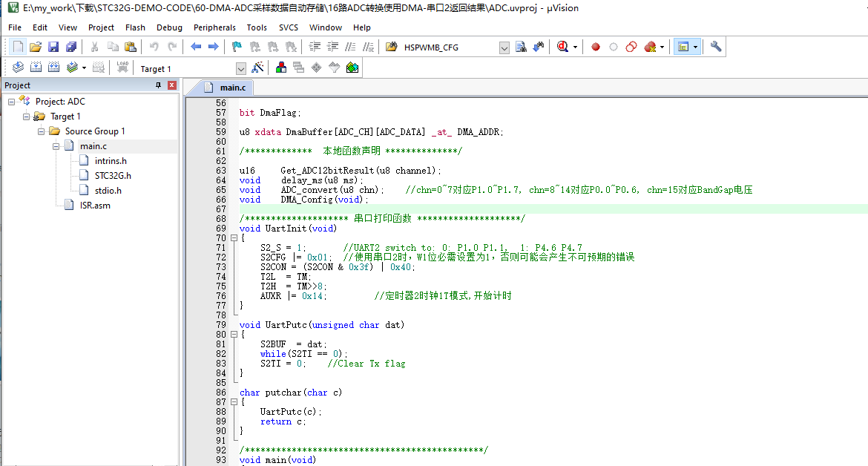868x466 pixels.
Task: Collapse the Source Group 1 node
Action: click(x=41, y=132)
